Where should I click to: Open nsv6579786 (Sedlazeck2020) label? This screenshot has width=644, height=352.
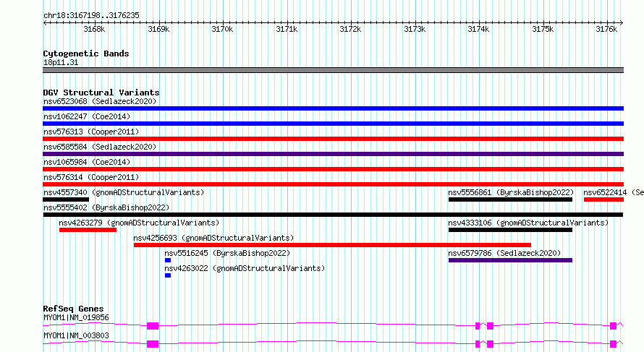pyautogui.click(x=504, y=253)
